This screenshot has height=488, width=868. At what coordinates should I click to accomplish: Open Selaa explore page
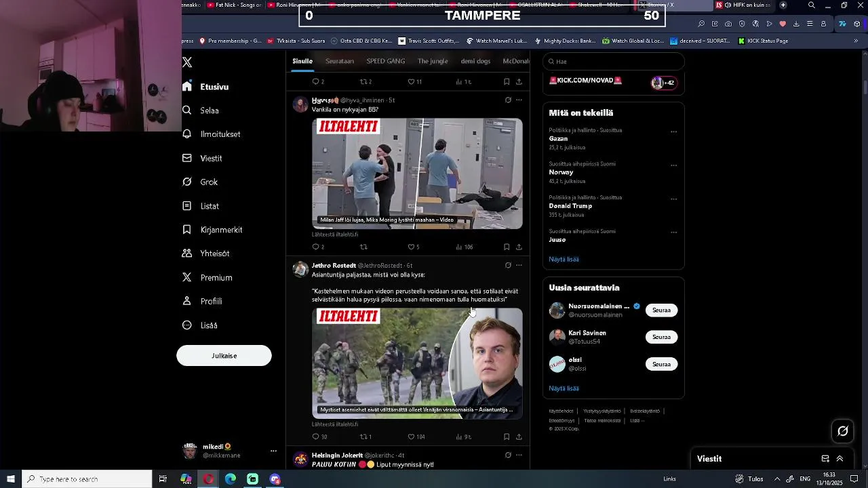pos(200,110)
